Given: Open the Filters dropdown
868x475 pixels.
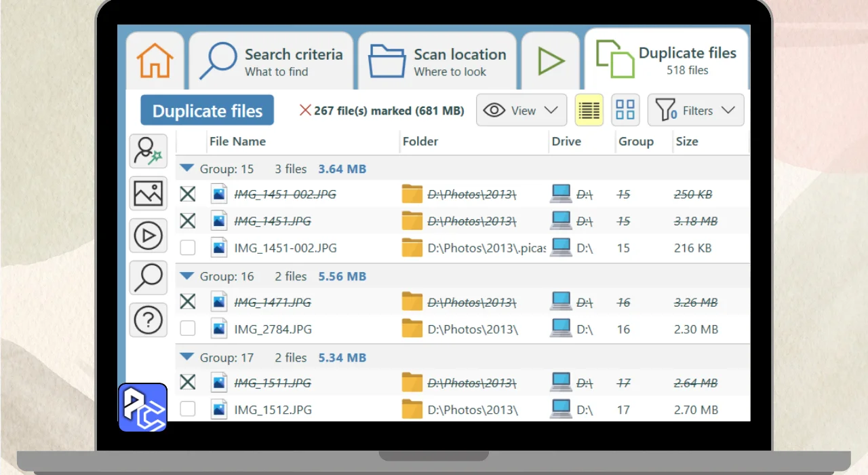Looking at the screenshot, I should click(696, 110).
